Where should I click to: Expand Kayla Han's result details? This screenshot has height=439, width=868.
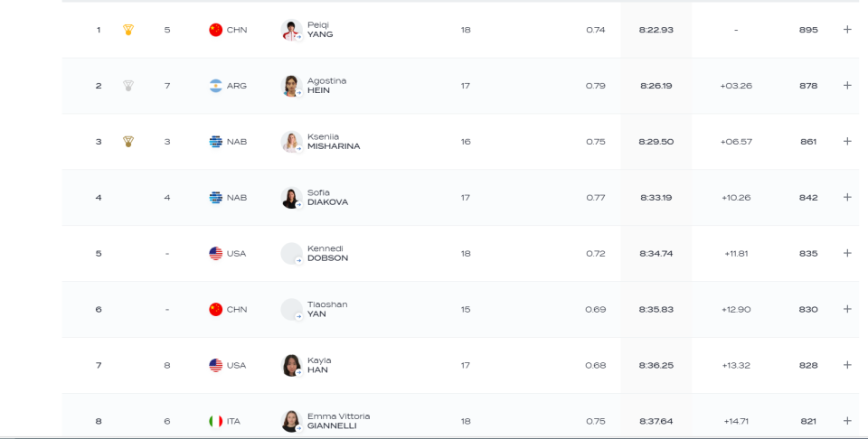[x=847, y=365]
